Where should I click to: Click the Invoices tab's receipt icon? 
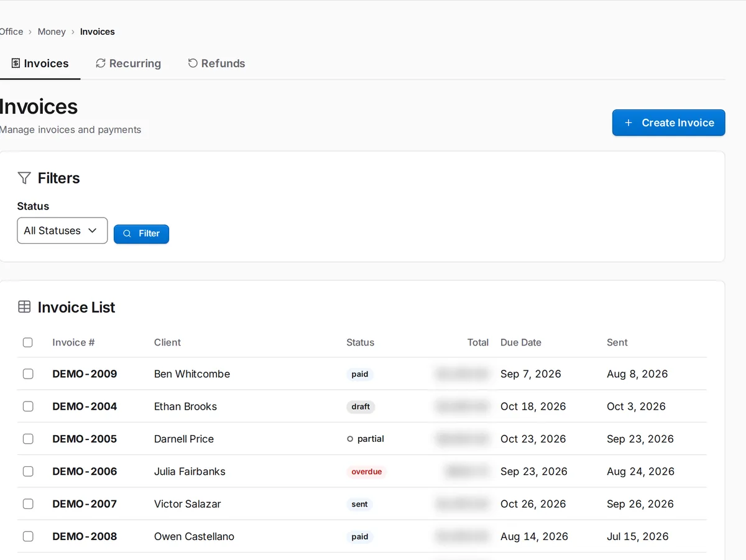pyautogui.click(x=16, y=63)
